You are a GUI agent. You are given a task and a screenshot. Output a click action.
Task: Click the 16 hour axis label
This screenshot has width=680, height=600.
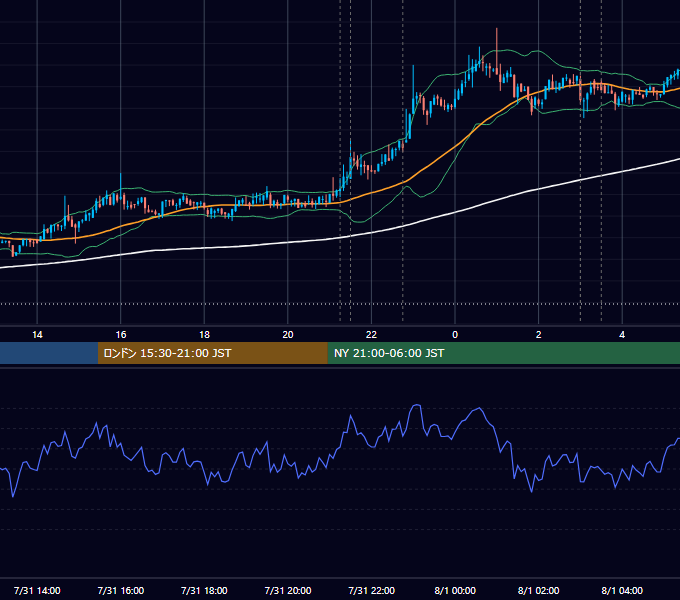click(x=121, y=335)
